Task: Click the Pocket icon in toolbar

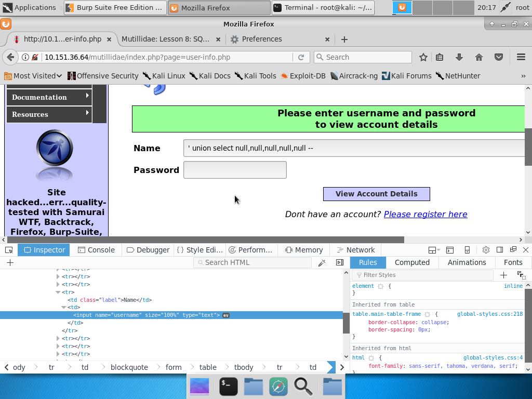Action: 498,57
